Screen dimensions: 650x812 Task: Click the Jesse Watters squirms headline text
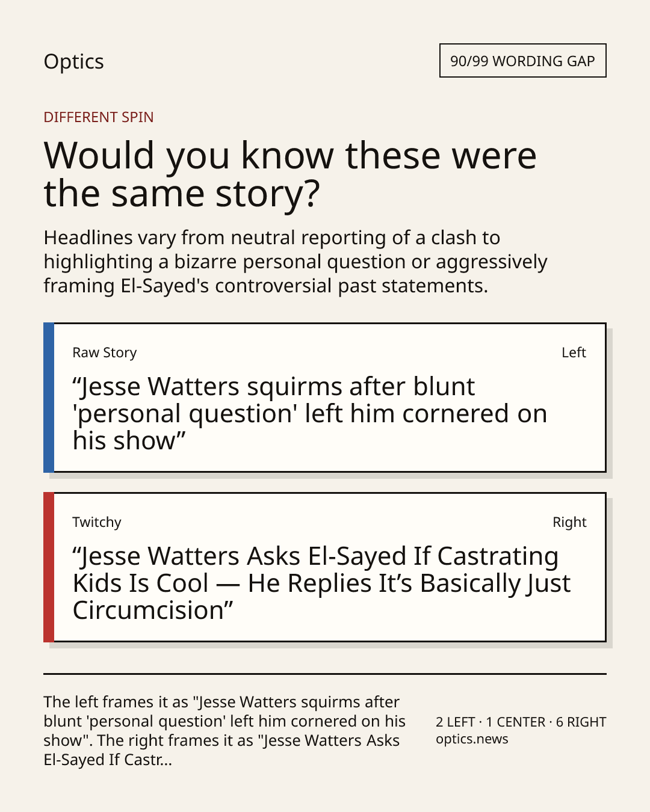[310, 413]
